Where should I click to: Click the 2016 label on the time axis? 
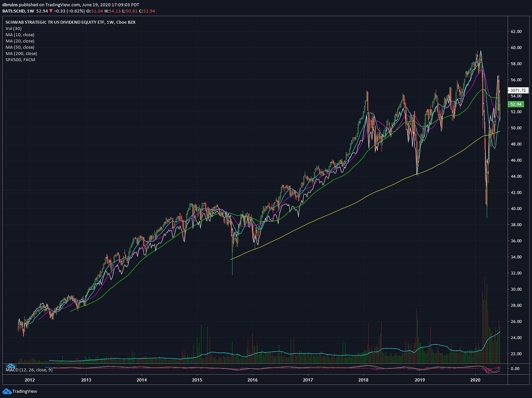pyautogui.click(x=252, y=380)
